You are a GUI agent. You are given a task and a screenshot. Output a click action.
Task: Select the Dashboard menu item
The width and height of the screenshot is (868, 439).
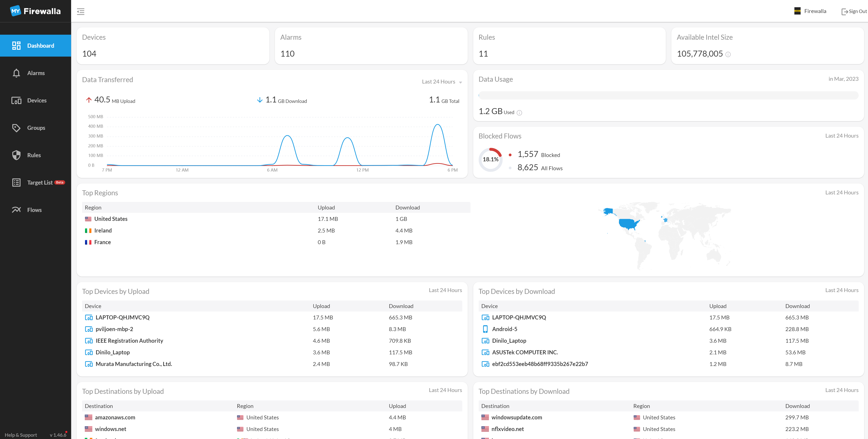pyautogui.click(x=40, y=45)
